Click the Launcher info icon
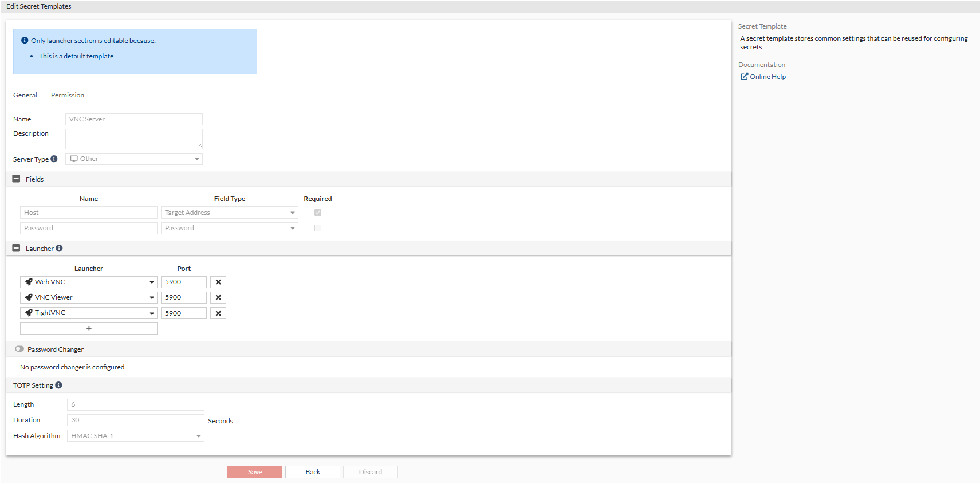 pos(59,249)
